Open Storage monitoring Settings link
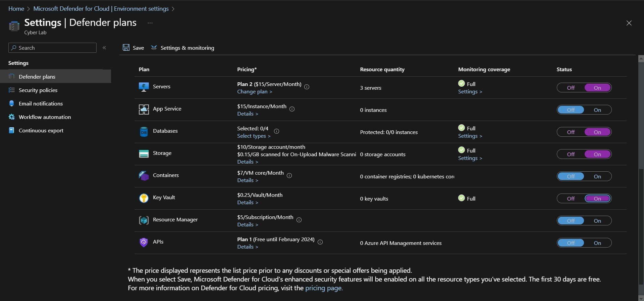 470,158
